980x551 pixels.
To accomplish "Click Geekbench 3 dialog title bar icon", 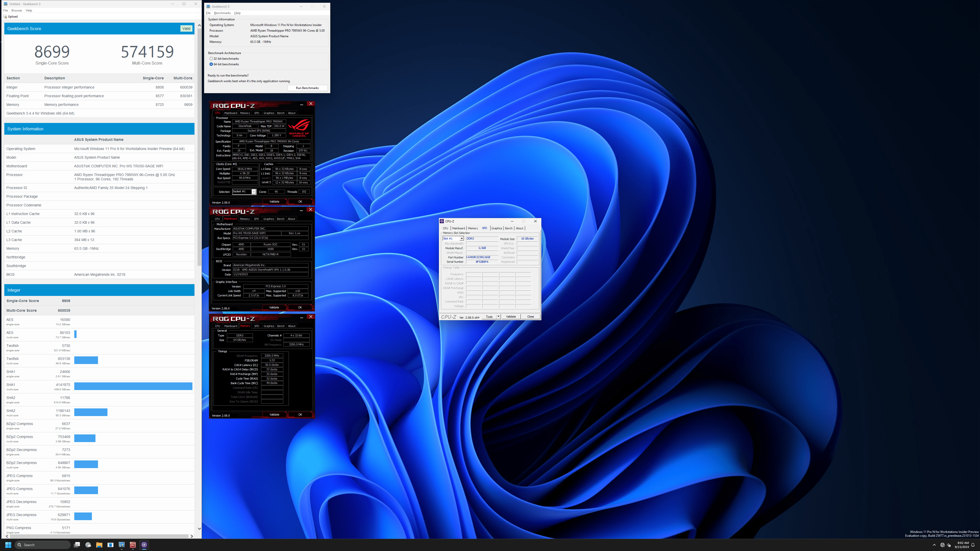I will point(208,6).
